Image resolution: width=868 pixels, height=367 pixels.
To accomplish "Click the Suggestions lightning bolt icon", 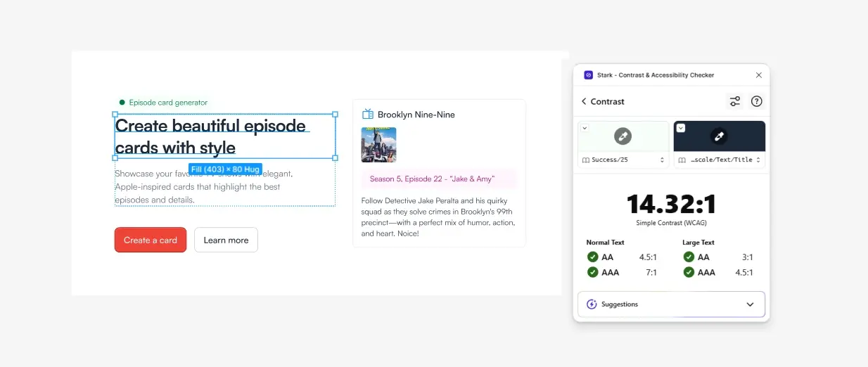I will 592,304.
